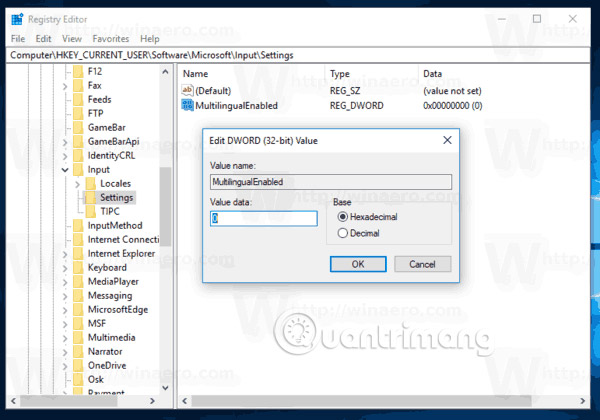
Task: Open the View menu
Action: [72, 39]
